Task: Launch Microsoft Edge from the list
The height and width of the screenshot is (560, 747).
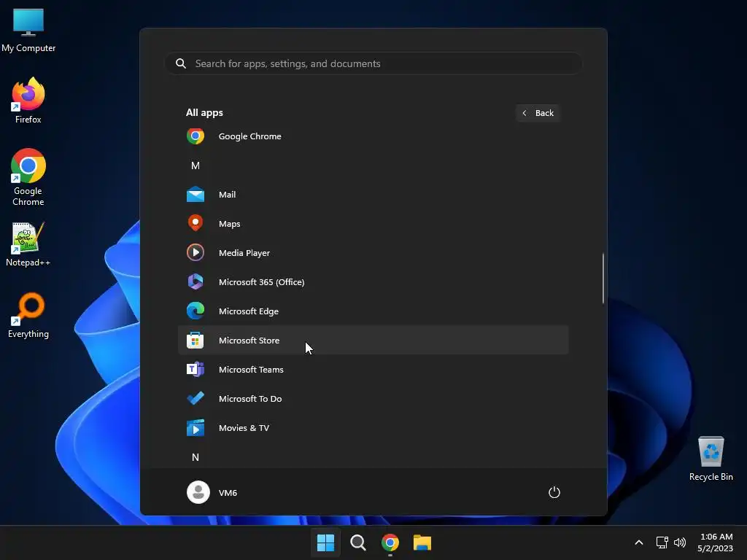Action: [373, 311]
